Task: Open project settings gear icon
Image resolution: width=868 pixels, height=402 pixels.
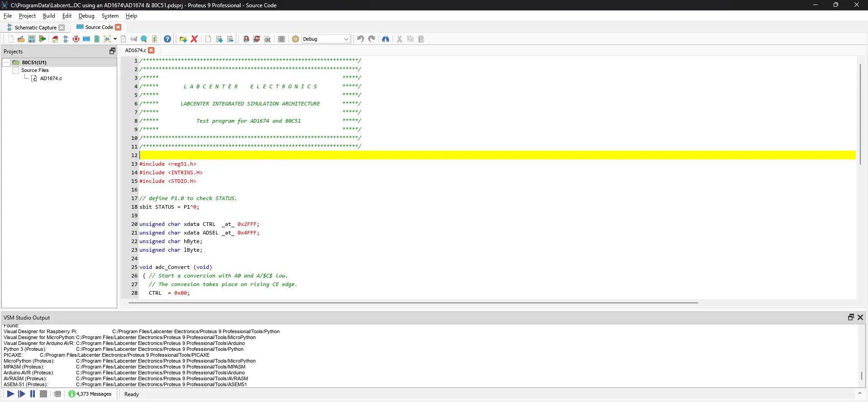Action: pyautogui.click(x=296, y=39)
